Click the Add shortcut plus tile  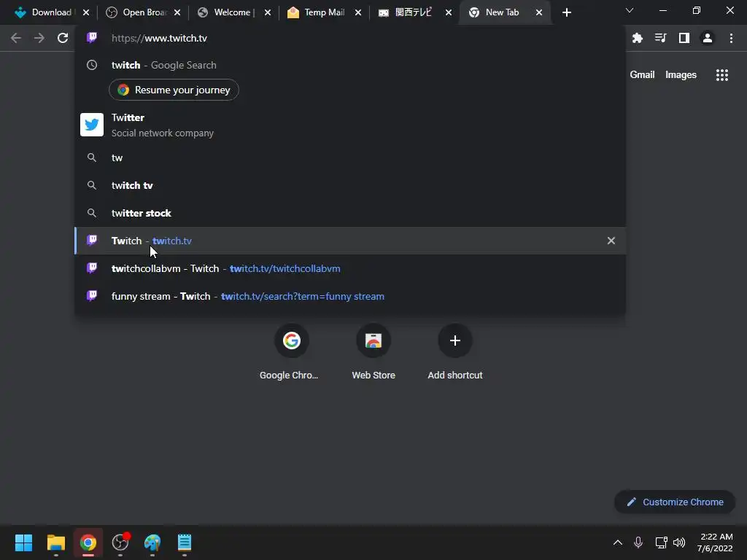[x=455, y=352]
